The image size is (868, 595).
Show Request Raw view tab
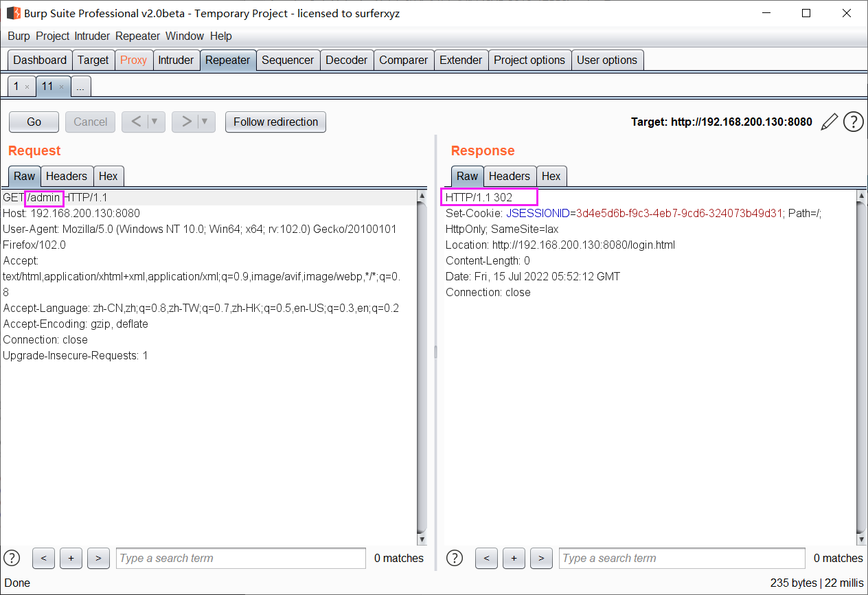pos(25,176)
